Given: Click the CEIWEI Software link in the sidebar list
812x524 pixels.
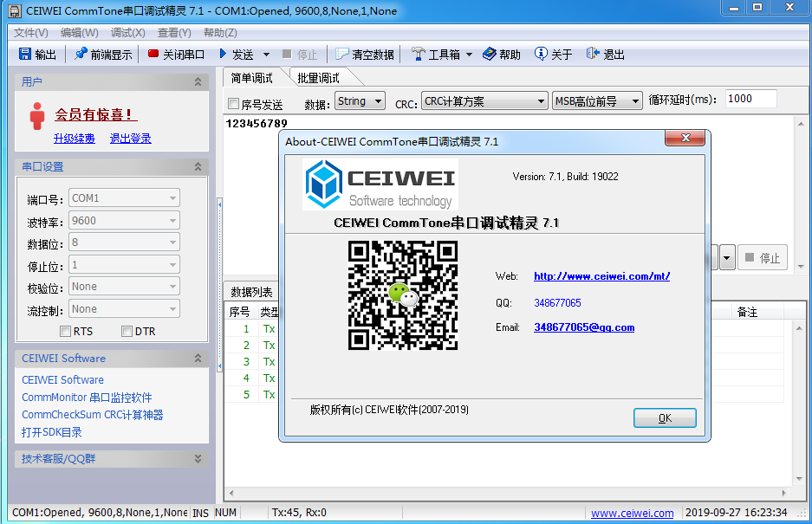Looking at the screenshot, I should 62,380.
